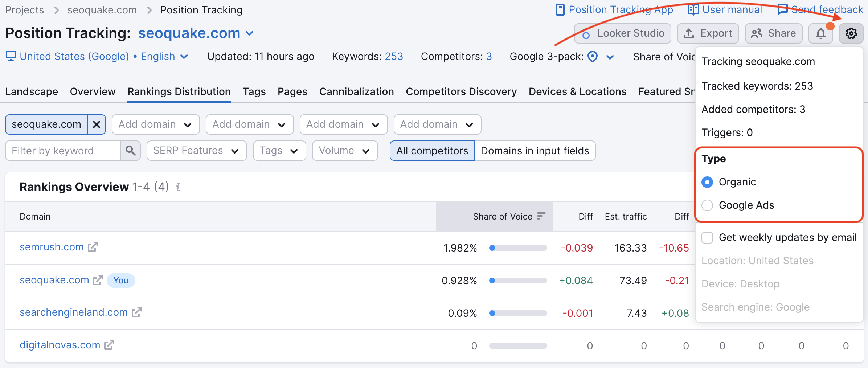868x368 pixels.
Task: Switch to the Tags tab
Action: [x=254, y=91]
